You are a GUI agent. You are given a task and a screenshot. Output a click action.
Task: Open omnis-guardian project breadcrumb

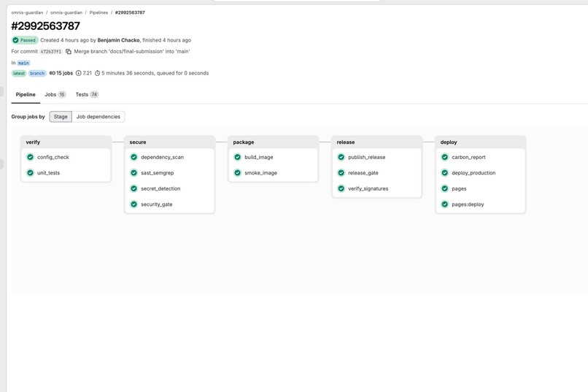pos(66,12)
